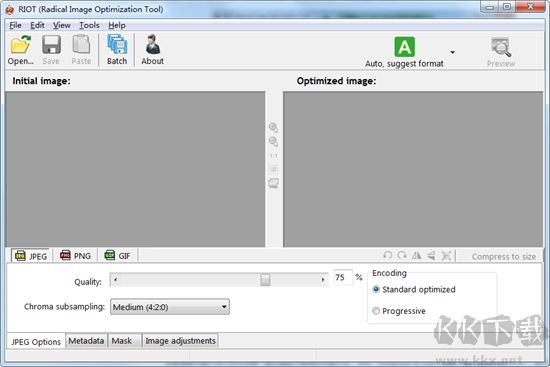Click the Paste clipboard icon
The image size is (550, 367).
(81, 45)
